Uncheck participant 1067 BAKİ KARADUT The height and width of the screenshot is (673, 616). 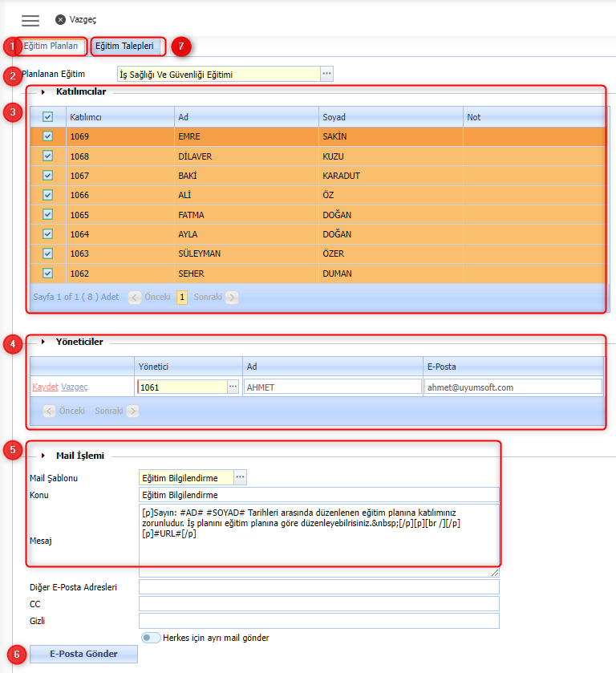[47, 176]
